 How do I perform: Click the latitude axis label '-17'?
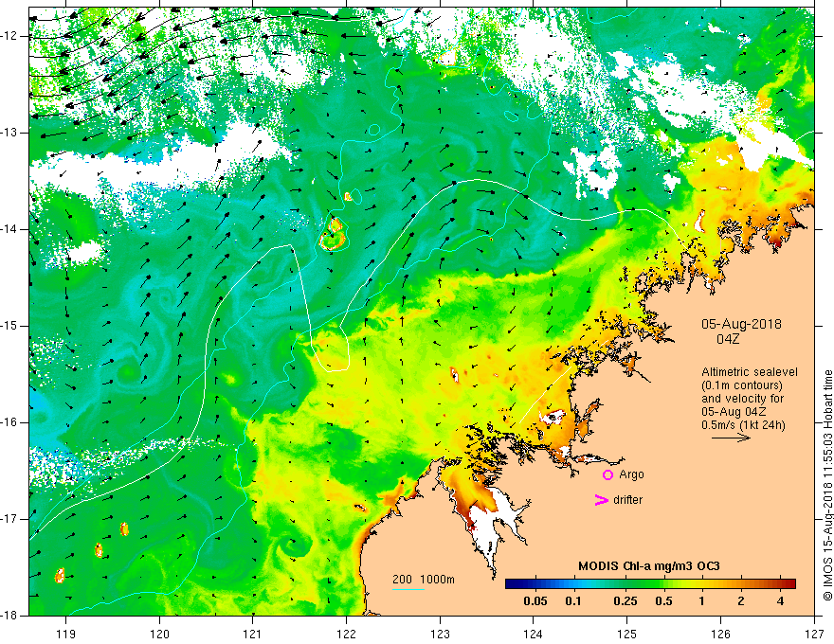point(9,519)
